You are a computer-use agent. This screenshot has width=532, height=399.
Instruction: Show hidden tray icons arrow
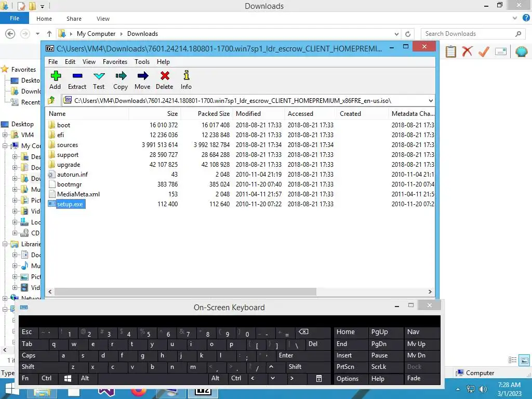[458, 389]
